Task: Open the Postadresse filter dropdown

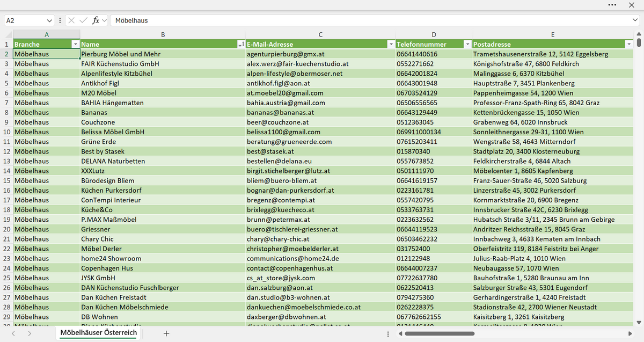Action: point(629,44)
